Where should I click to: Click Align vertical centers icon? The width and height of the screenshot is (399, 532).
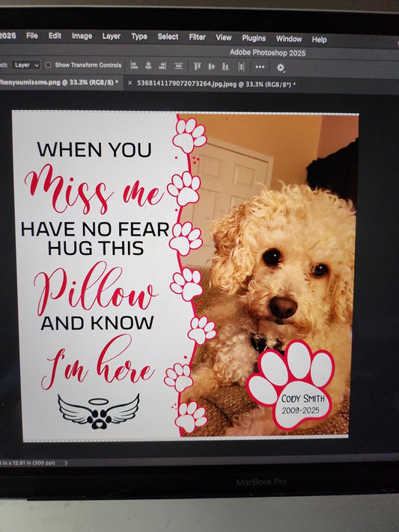pos(211,67)
